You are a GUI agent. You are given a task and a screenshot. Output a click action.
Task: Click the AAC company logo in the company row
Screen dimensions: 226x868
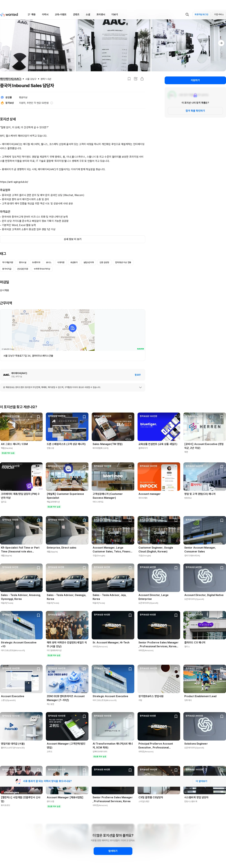tap(6, 375)
